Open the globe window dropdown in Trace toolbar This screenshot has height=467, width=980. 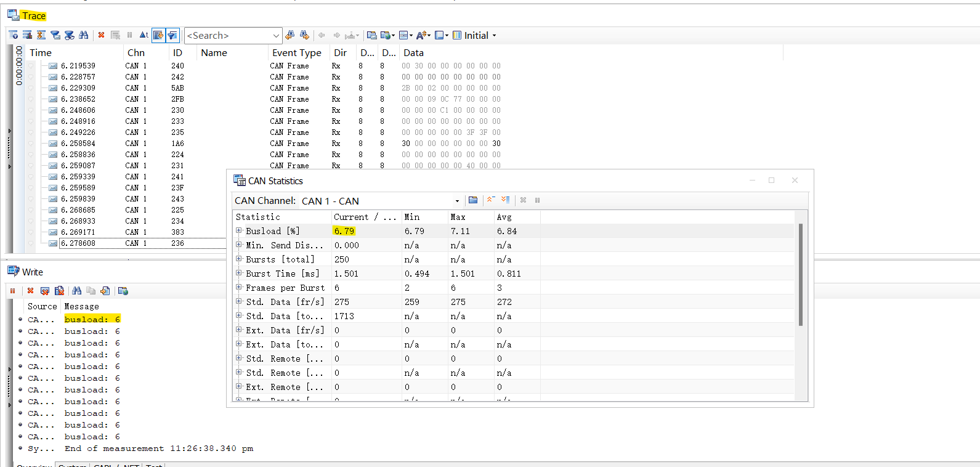click(x=388, y=35)
